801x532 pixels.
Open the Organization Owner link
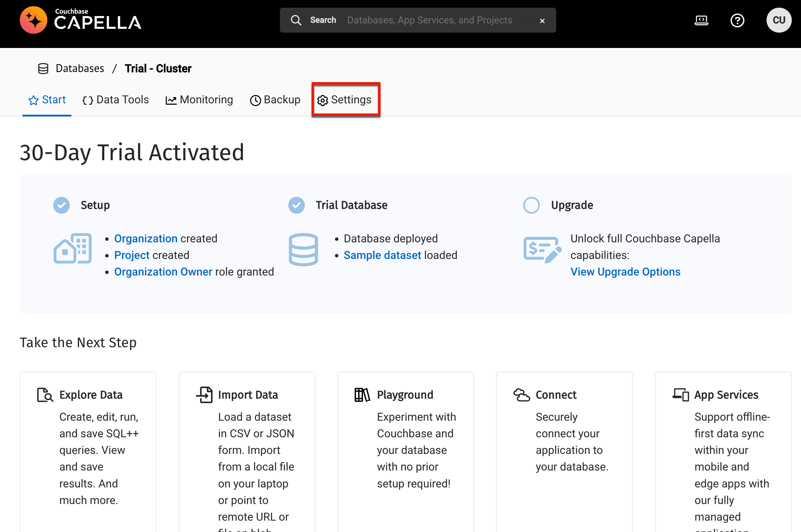tap(163, 272)
